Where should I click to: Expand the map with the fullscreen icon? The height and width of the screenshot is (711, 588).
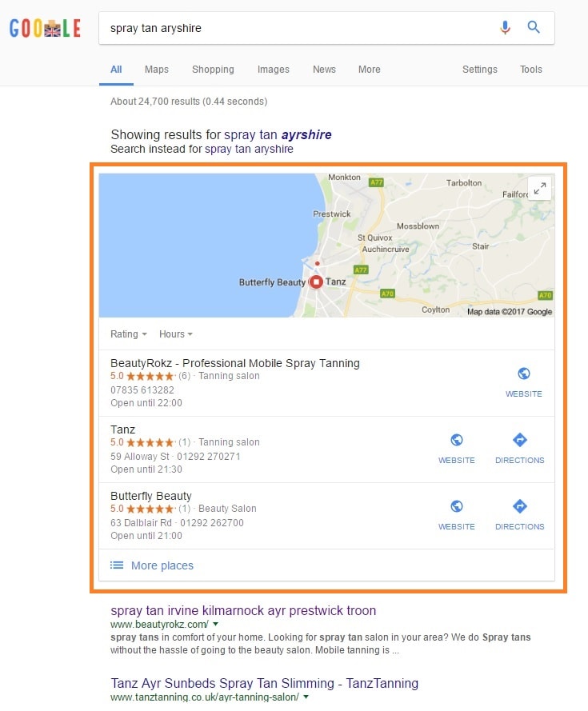[539, 188]
